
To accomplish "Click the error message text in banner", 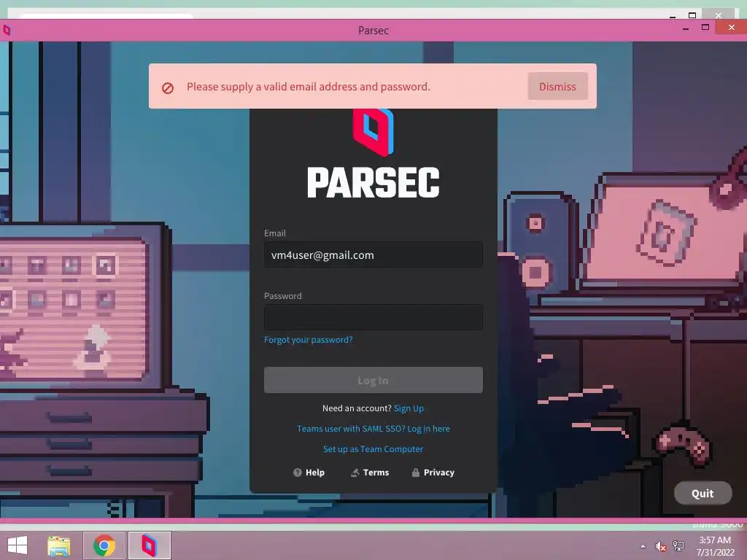I will (309, 87).
